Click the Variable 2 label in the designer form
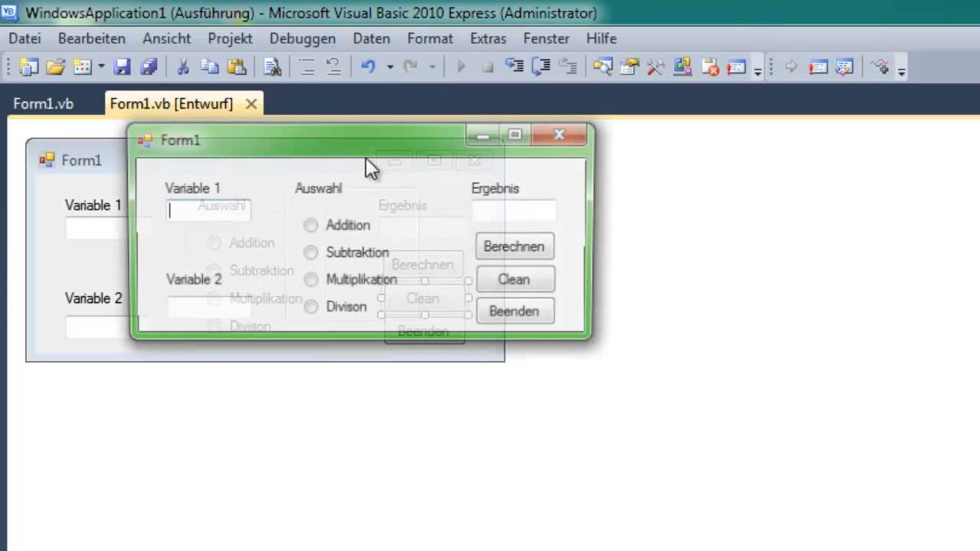 point(93,298)
